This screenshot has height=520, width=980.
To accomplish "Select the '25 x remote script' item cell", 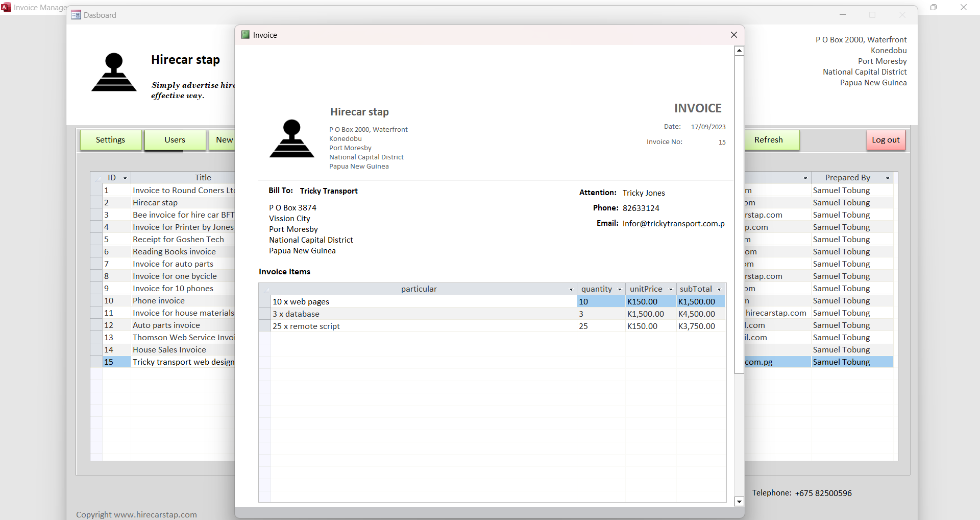I will [424, 326].
